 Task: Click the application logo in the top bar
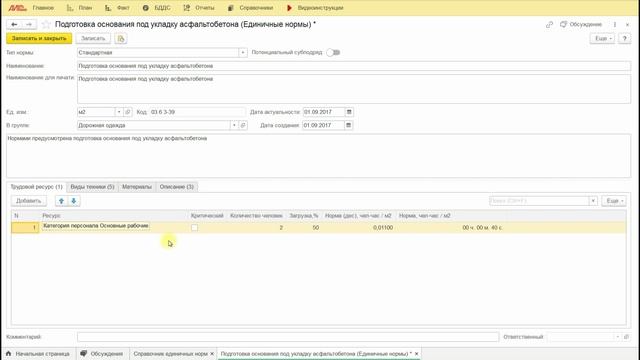point(17,8)
